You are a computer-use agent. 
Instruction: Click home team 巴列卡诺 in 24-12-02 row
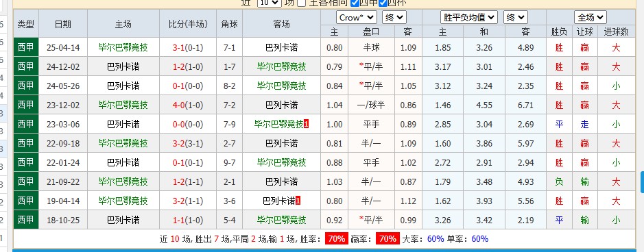(123, 67)
